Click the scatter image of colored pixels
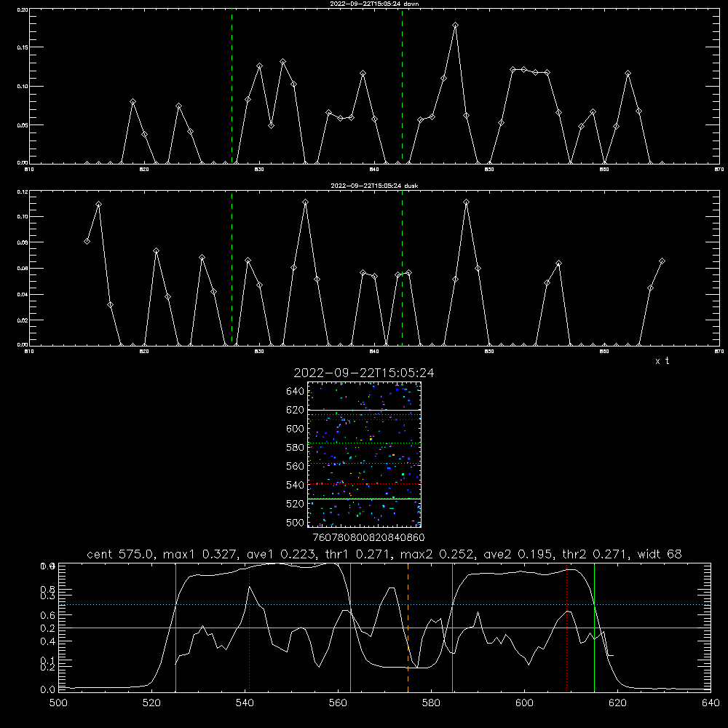 364,454
